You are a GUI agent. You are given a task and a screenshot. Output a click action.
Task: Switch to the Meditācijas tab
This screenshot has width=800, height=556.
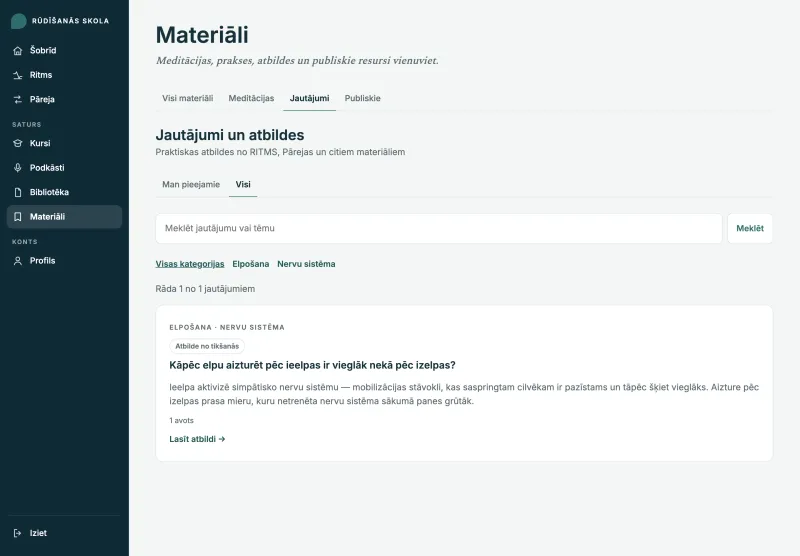pyautogui.click(x=251, y=98)
